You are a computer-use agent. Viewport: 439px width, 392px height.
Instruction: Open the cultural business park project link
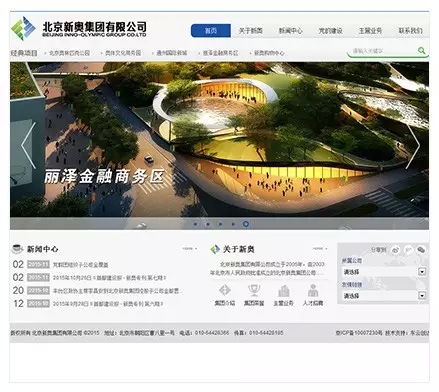pos(123,53)
